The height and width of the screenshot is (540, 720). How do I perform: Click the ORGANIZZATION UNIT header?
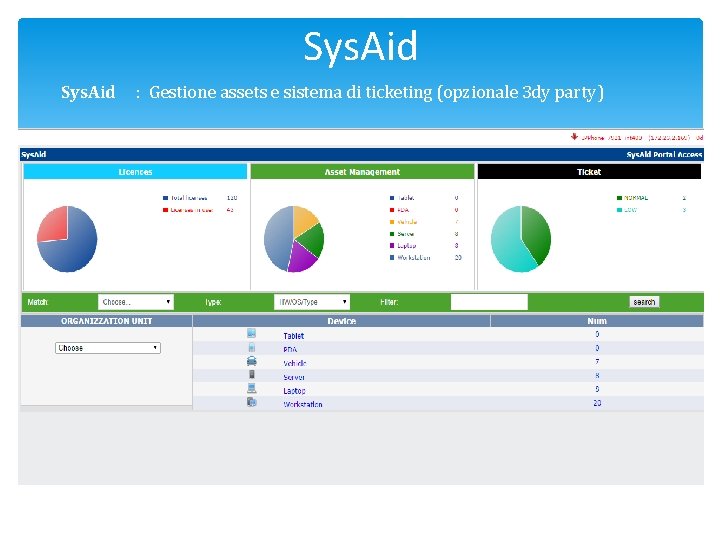tap(107, 321)
